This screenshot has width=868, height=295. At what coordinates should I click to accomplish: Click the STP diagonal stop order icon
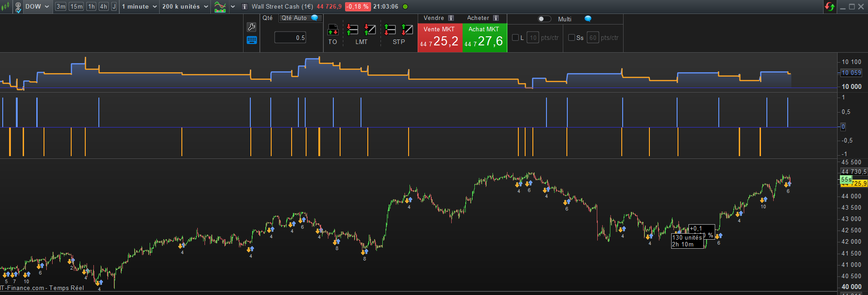407,30
